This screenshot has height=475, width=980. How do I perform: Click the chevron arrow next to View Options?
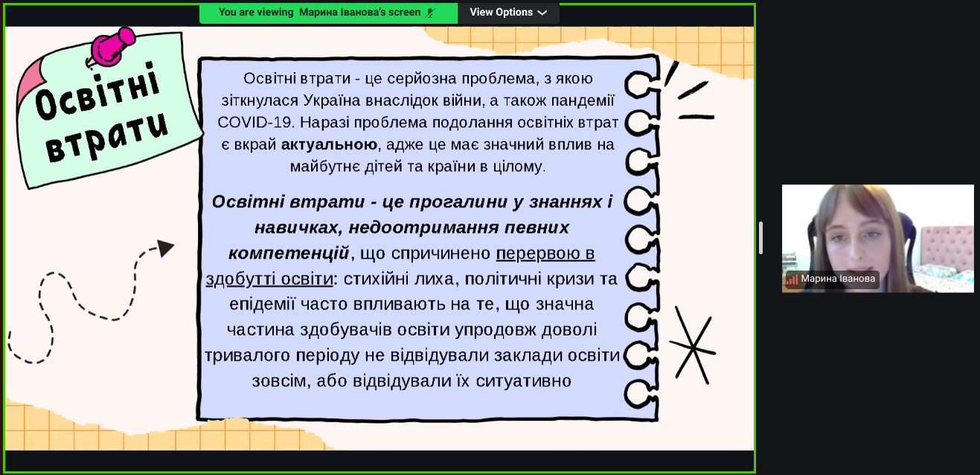(x=542, y=13)
